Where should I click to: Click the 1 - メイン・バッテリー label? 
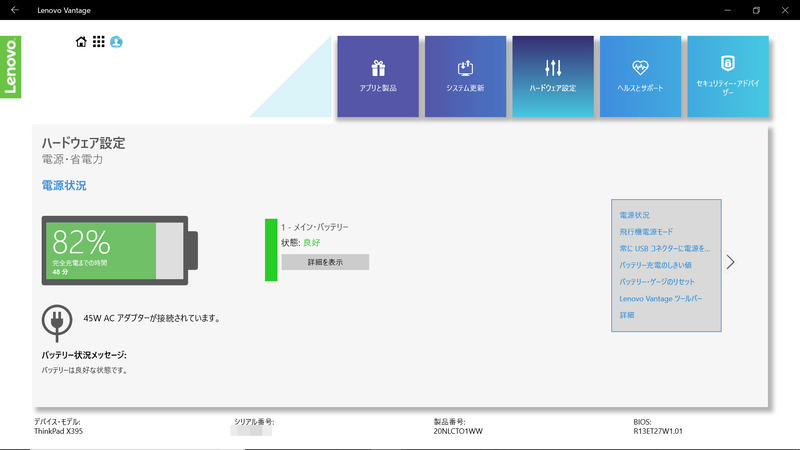point(314,227)
